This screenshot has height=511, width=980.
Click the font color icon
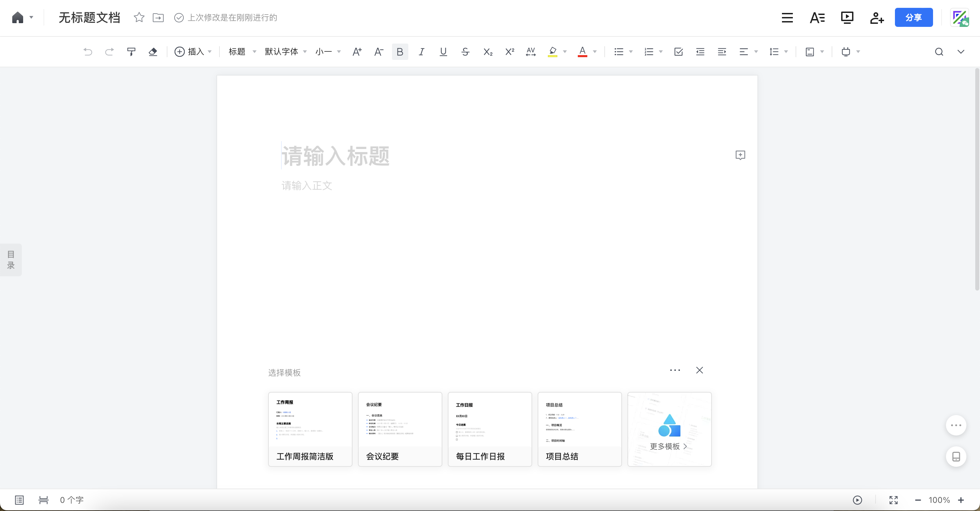click(582, 52)
